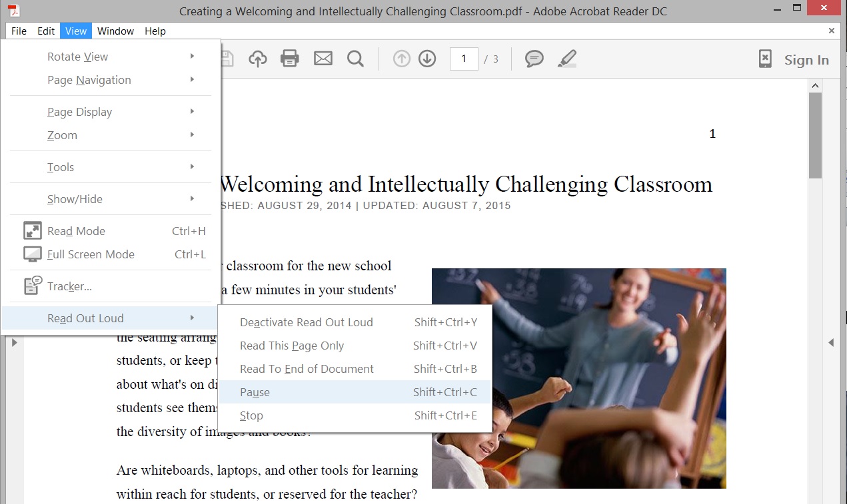Open the Page Navigation submenu
The width and height of the screenshot is (847, 504).
coord(111,80)
